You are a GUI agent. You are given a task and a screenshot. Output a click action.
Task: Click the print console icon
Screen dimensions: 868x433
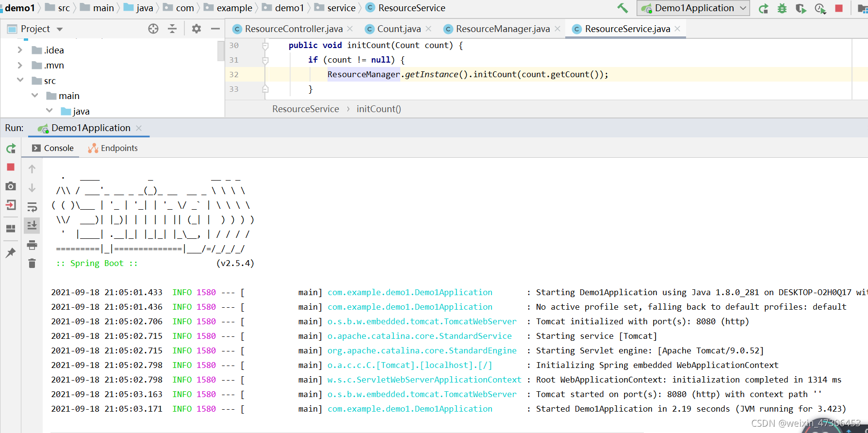point(32,245)
